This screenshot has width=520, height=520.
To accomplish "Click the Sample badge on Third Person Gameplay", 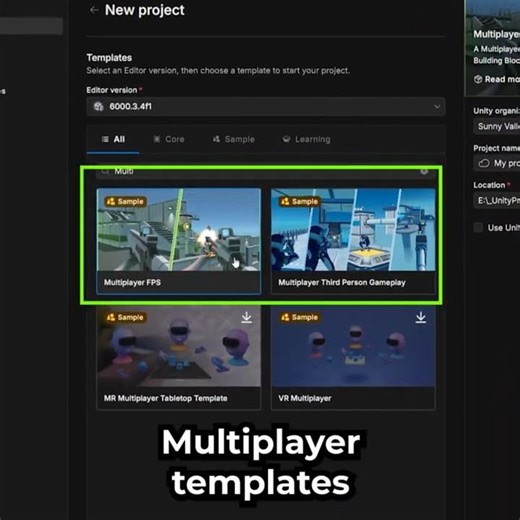I will 300,202.
